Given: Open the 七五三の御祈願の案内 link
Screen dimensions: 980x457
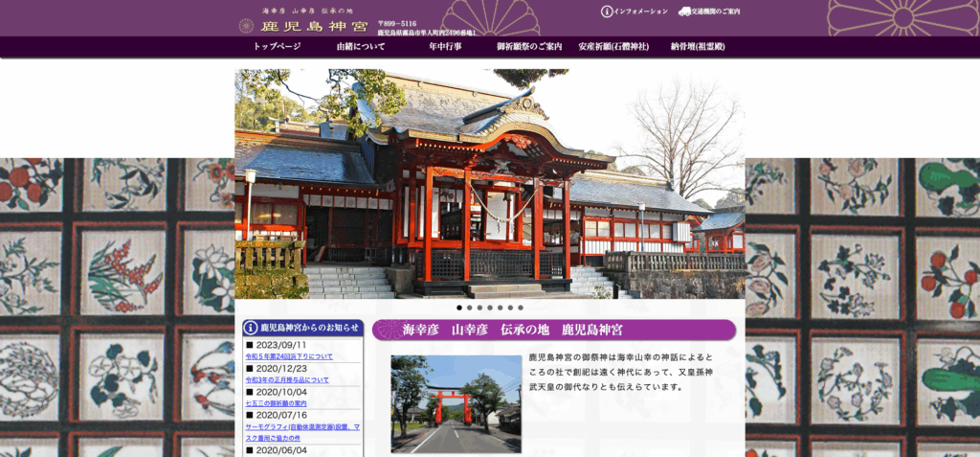Looking at the screenshot, I should (x=276, y=403).
